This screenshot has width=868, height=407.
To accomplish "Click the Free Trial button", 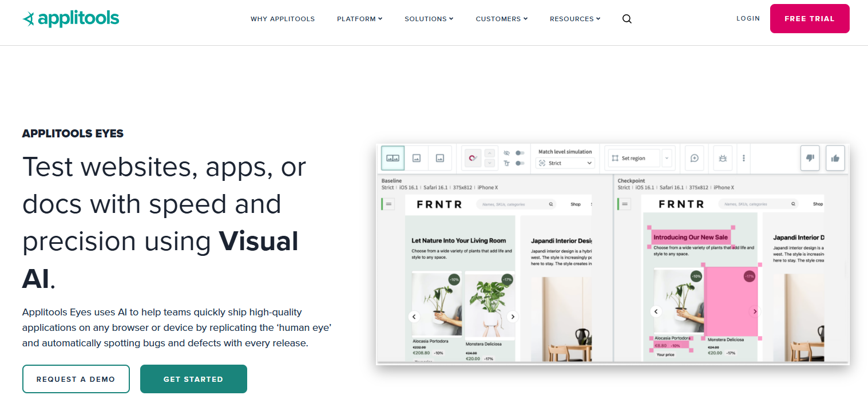I will 809,19.
